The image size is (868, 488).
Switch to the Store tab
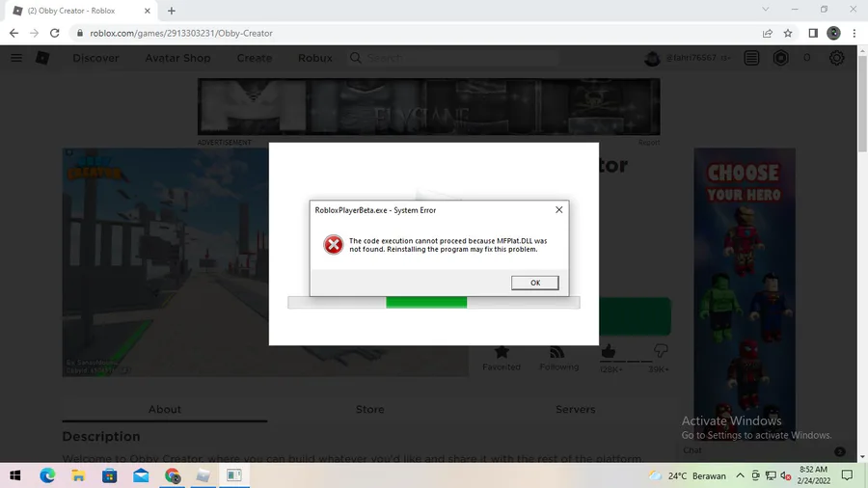369,410
